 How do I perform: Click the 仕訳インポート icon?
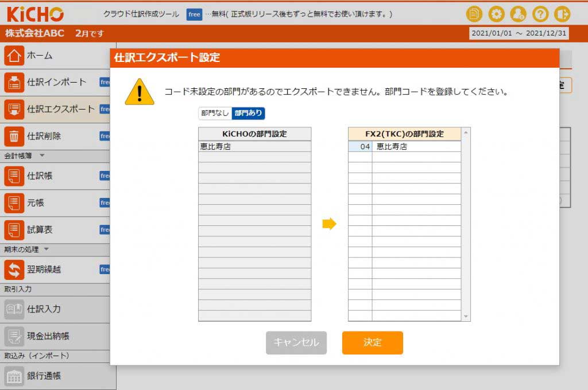pyautogui.click(x=14, y=83)
